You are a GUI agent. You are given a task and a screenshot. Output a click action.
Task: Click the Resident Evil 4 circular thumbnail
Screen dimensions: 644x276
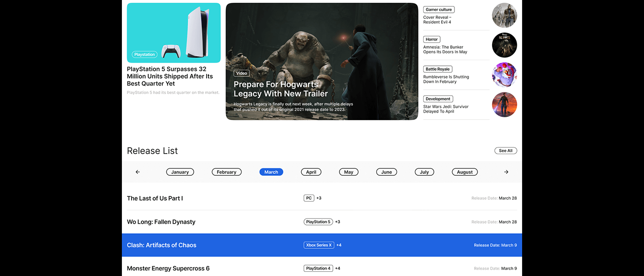[x=504, y=15]
